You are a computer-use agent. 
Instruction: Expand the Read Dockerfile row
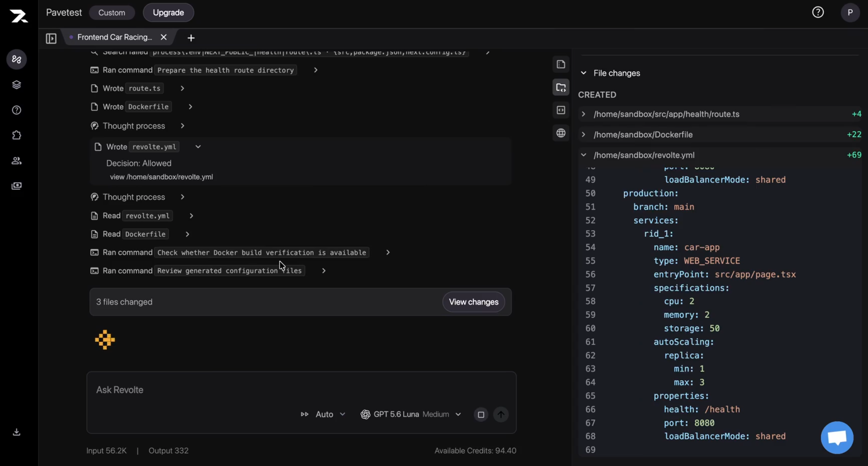pyautogui.click(x=187, y=234)
